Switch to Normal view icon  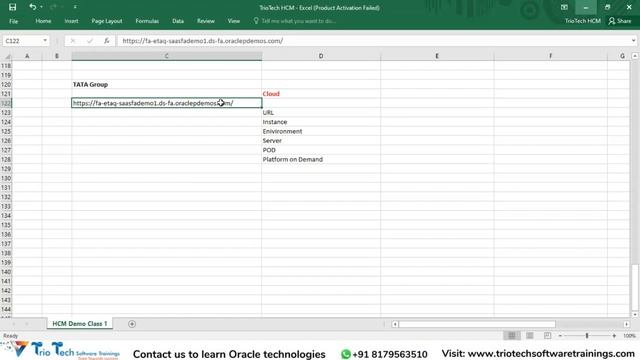(511, 336)
